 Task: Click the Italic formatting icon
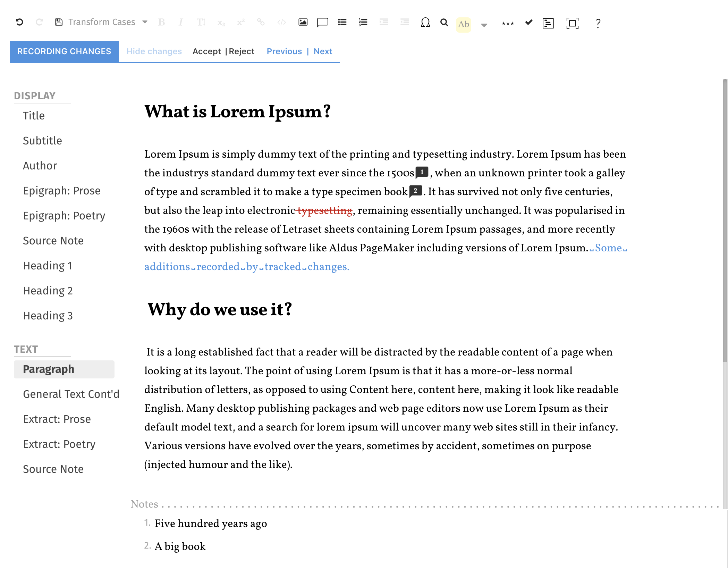pyautogui.click(x=181, y=23)
